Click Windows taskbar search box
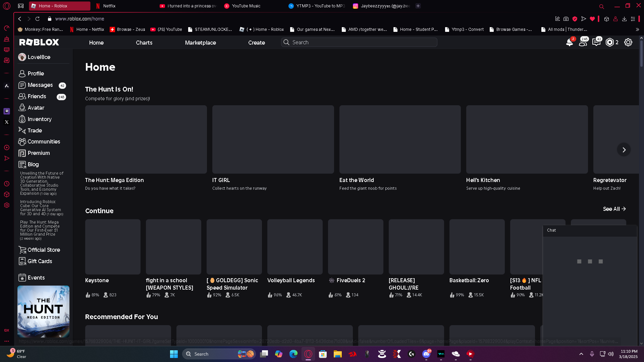This screenshot has width=644, height=362. click(x=219, y=354)
